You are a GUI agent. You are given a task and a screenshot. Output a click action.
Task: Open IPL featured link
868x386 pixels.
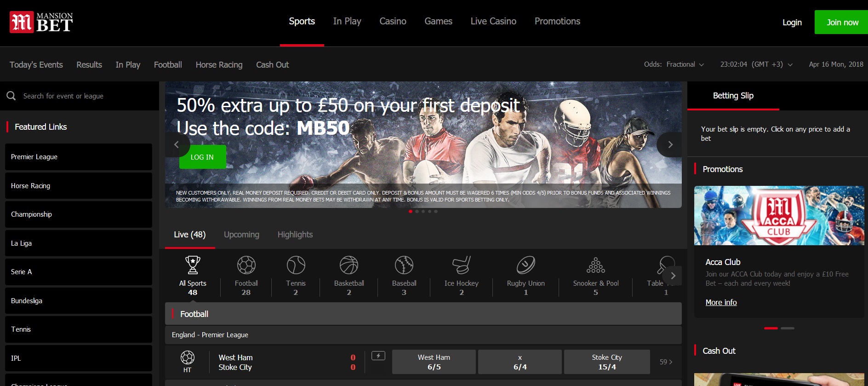(79, 358)
